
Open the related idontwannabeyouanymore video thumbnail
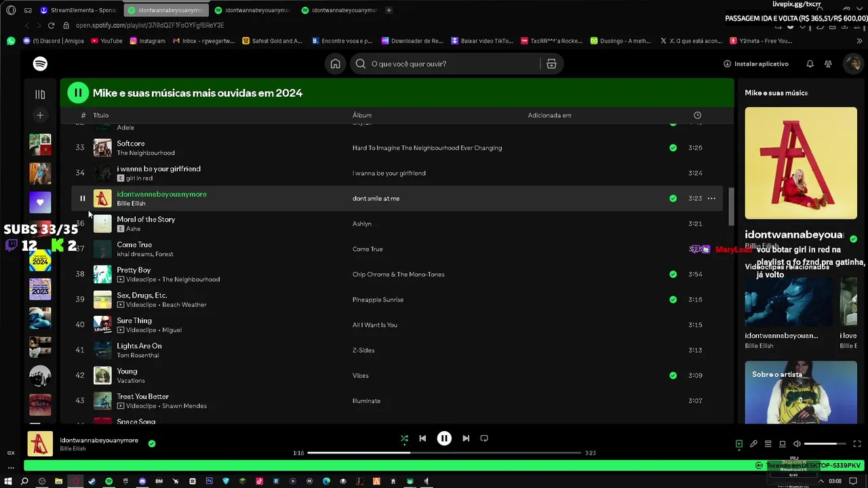pyautogui.click(x=789, y=302)
